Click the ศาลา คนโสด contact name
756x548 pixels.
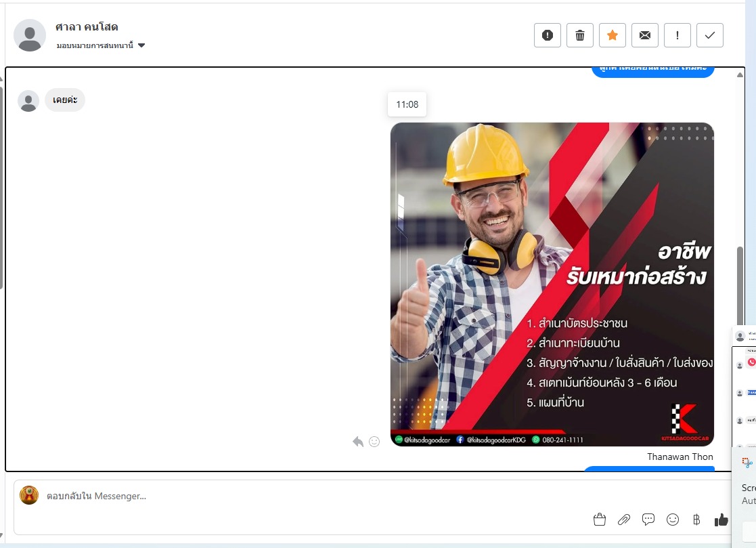[x=87, y=27]
